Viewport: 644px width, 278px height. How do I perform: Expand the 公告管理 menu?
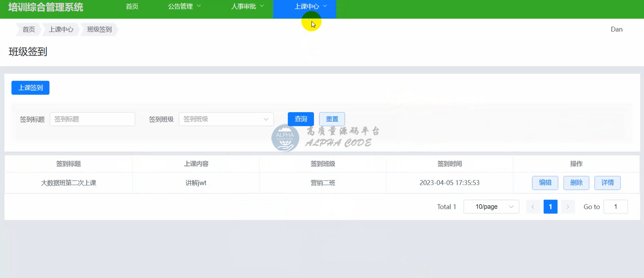(184, 6)
